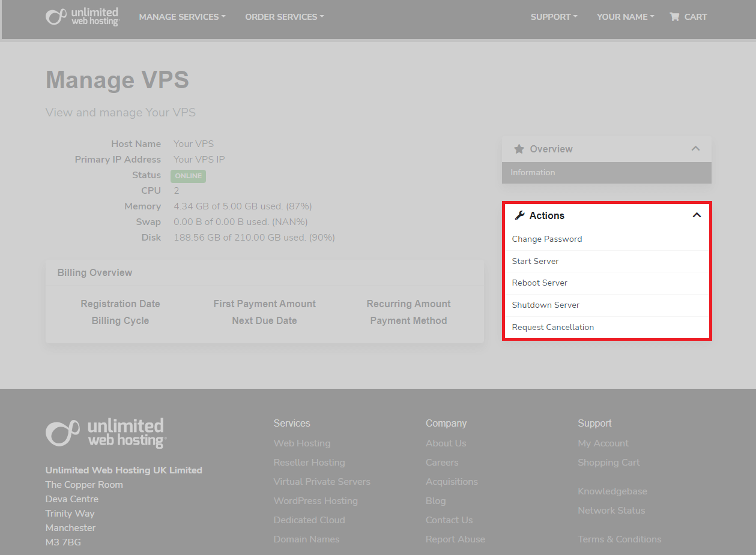This screenshot has width=756, height=555.
Task: Click the ONLINE status badge
Action: 188,176
